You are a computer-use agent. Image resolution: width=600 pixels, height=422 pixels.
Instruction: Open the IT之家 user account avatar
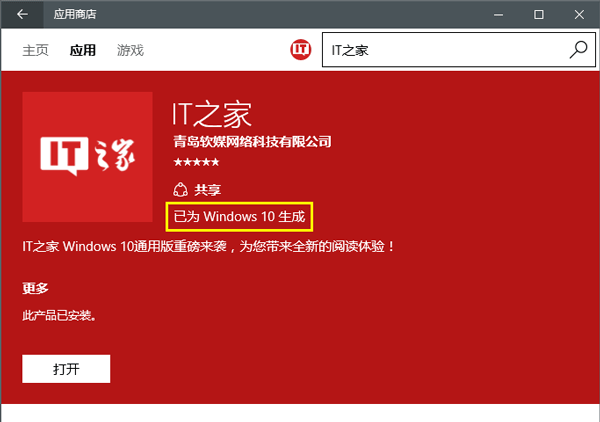[x=301, y=50]
